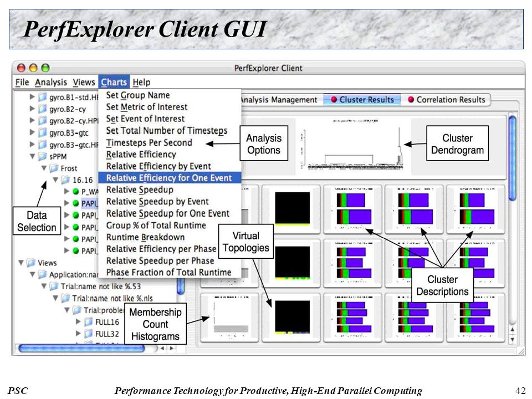This screenshot has height=399, width=532.
Task: Select Runtime Breakdown chart
Action: point(145,238)
